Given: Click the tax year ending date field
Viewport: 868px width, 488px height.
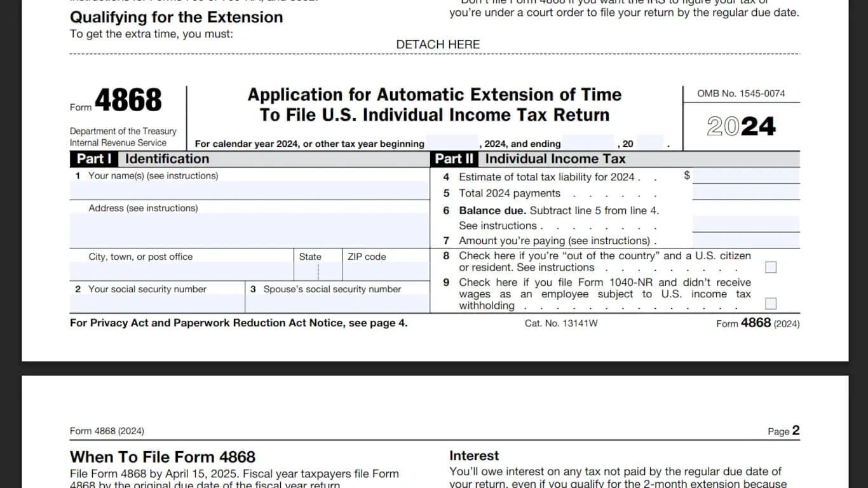Looking at the screenshot, I should (588, 143).
